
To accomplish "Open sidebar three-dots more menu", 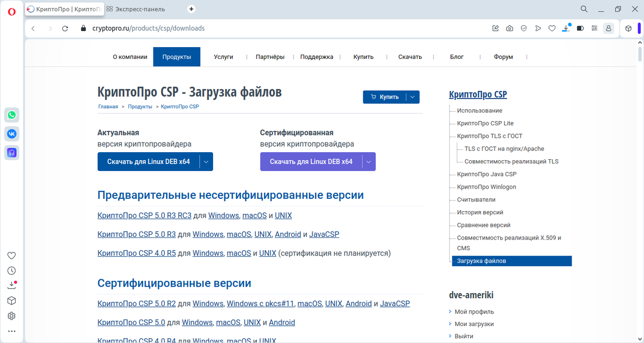I will pos(12,331).
